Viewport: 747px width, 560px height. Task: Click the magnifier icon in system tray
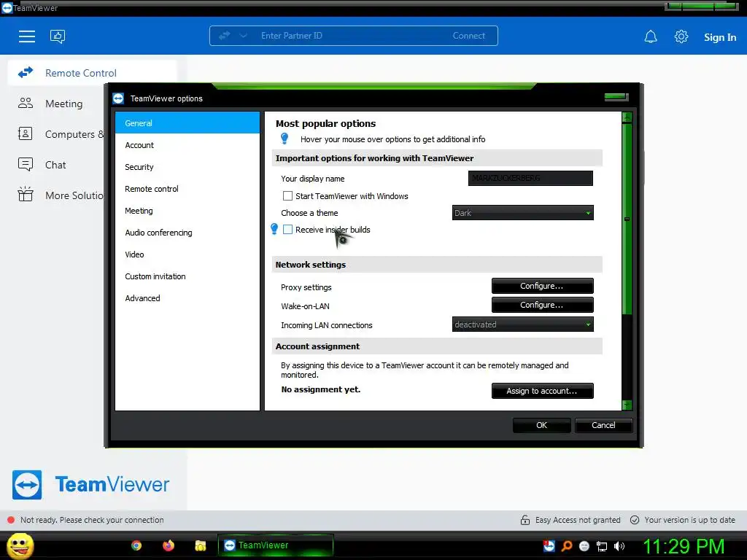(566, 546)
